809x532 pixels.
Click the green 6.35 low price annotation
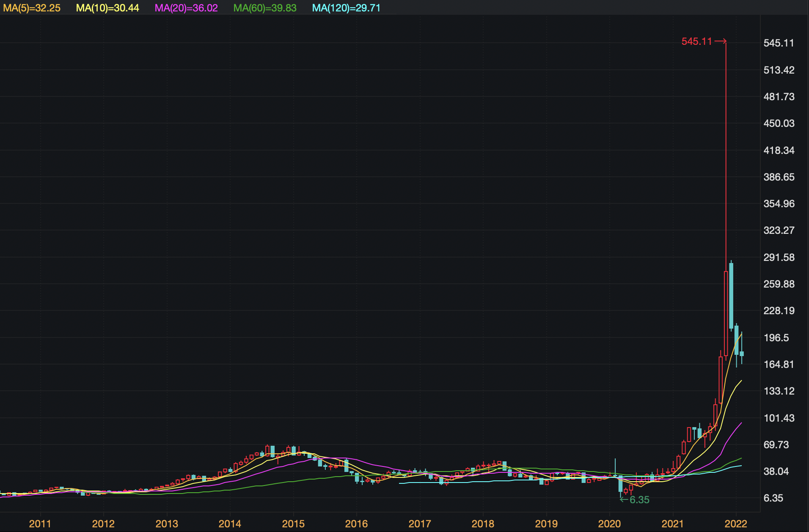click(x=639, y=500)
